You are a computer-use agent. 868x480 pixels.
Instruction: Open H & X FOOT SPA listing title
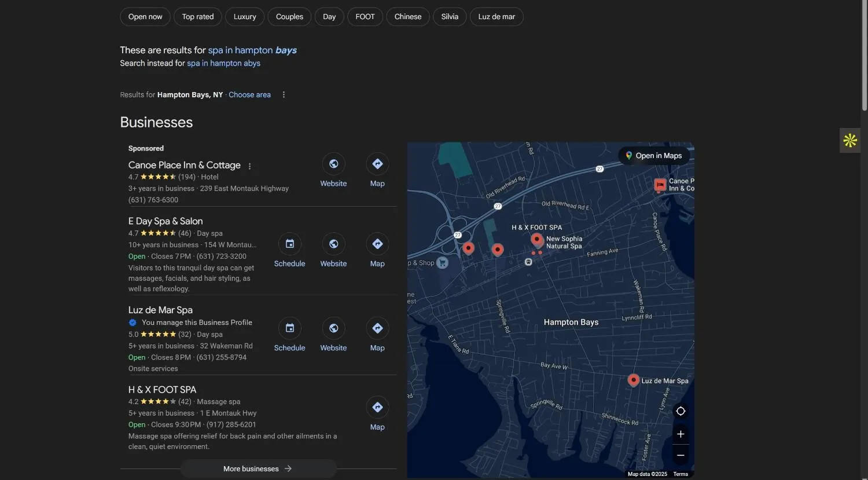point(163,390)
